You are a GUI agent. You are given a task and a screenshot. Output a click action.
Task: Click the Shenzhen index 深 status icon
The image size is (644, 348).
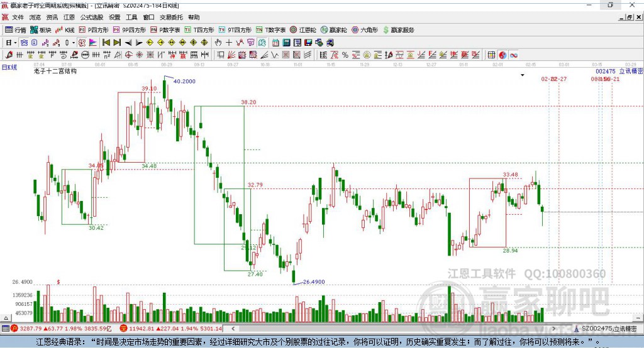click(124, 329)
